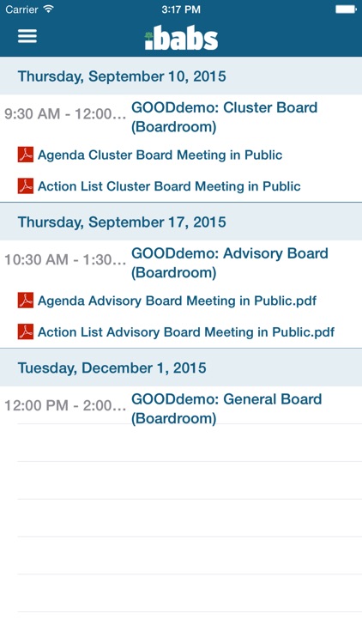This screenshot has width=362, height=644.
Task: Select GOODdemo: General Board meeting
Action: click(226, 409)
